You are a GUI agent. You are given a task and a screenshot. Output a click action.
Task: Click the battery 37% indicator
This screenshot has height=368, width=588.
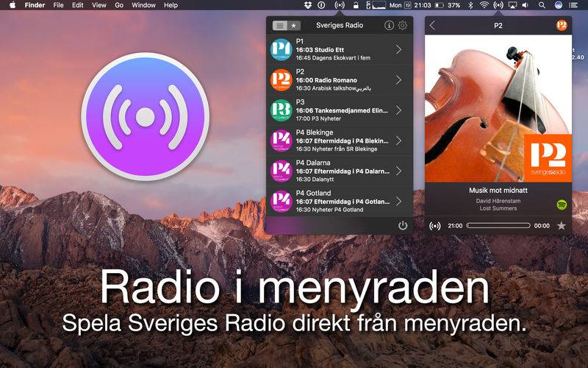(x=448, y=5)
